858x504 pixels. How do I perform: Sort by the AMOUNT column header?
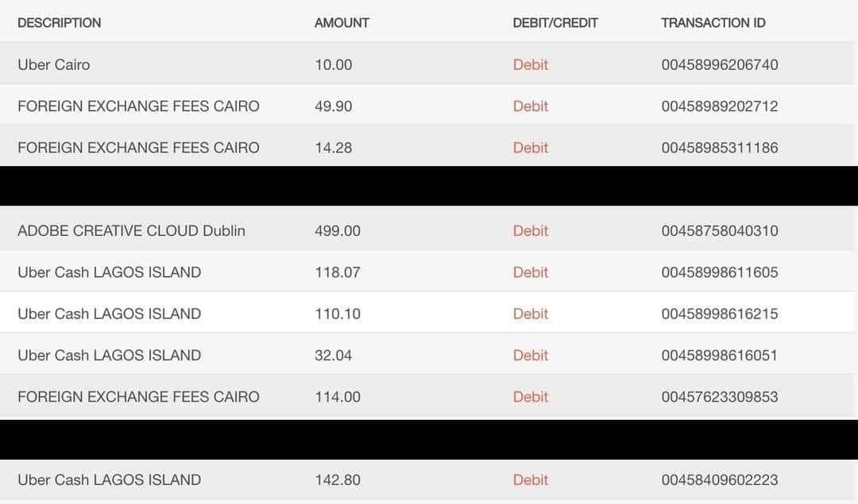point(342,23)
